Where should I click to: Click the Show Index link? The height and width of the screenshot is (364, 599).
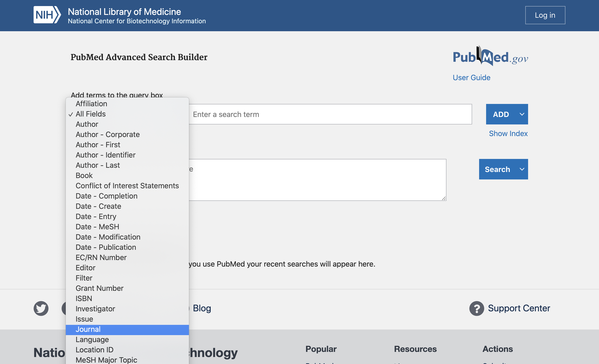508,134
